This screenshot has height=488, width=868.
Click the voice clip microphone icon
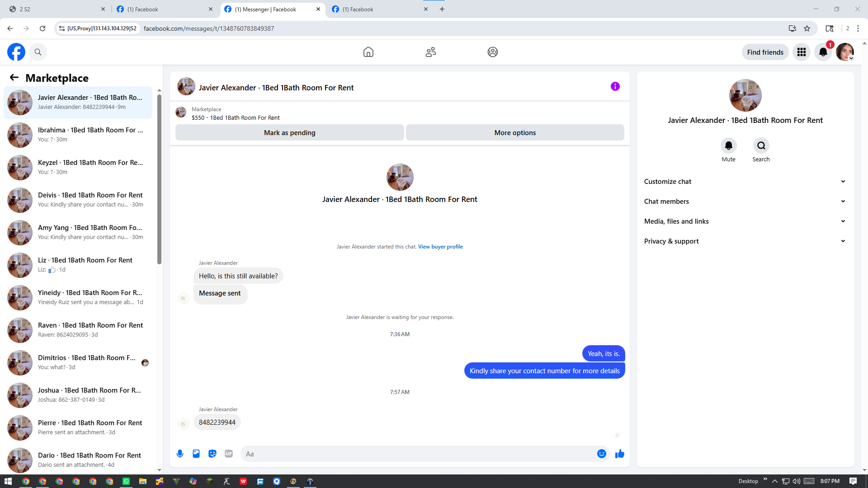180,454
